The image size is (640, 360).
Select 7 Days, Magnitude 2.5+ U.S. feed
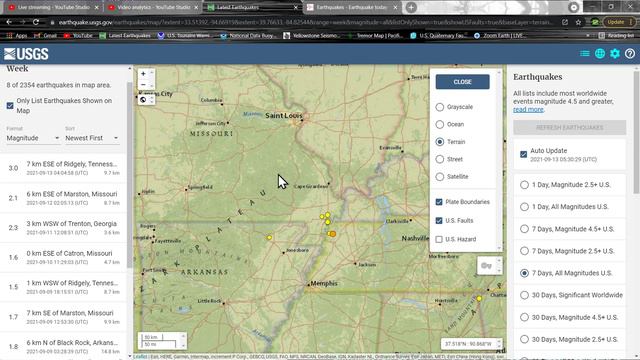524,251
